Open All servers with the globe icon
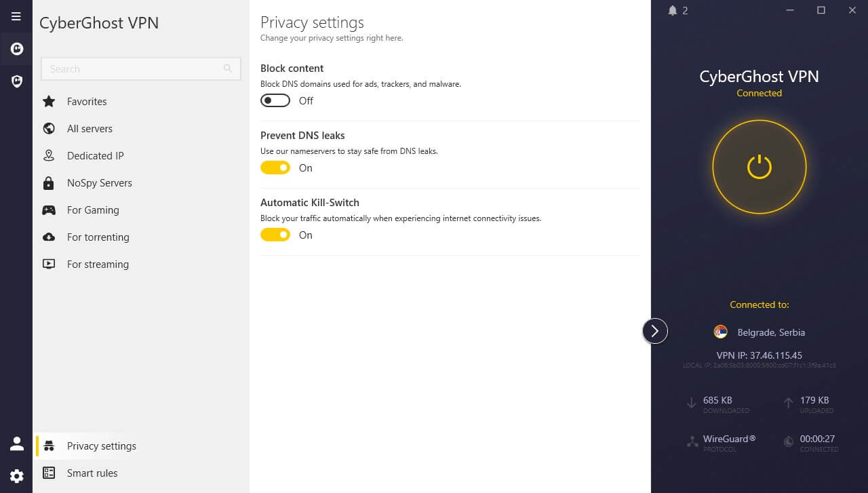This screenshot has height=493, width=868. point(48,128)
